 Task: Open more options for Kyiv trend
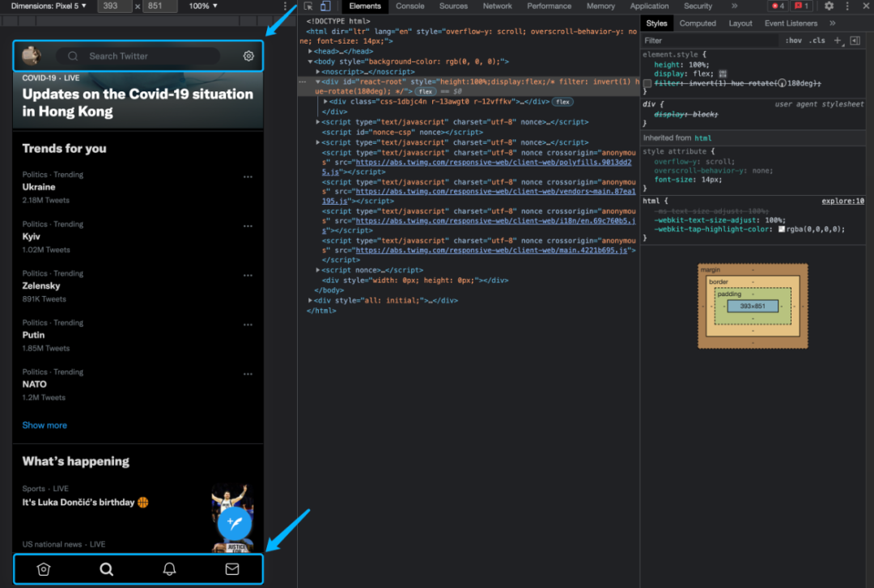[248, 226]
